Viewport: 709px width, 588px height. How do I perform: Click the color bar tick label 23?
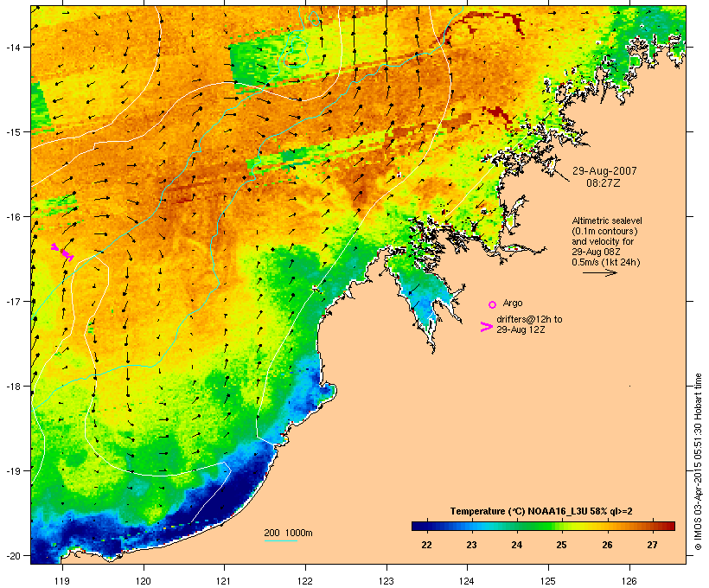471,545
